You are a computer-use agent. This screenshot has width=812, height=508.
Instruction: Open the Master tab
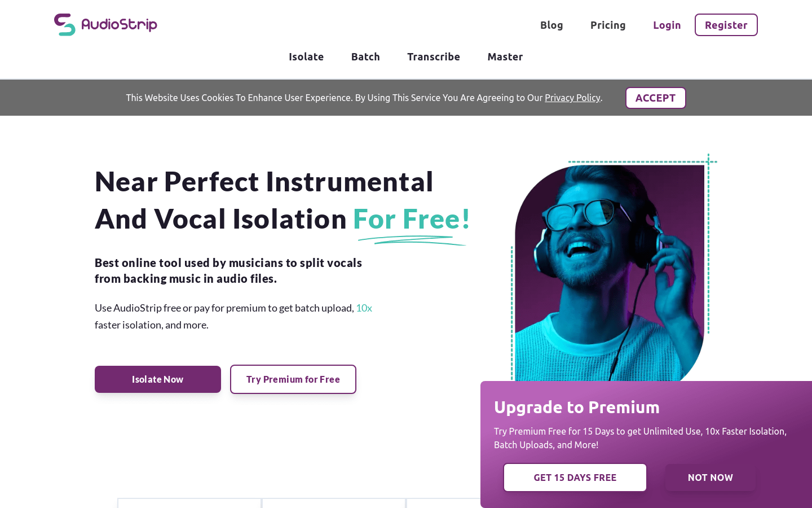[x=505, y=56]
